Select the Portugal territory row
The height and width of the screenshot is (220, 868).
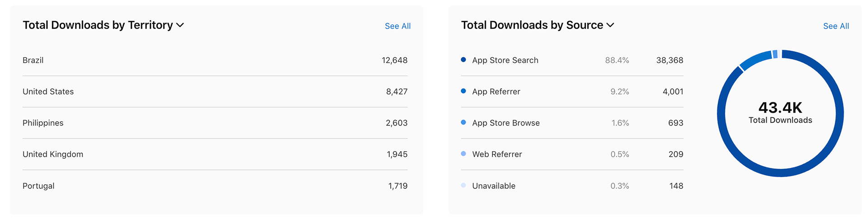(x=215, y=186)
